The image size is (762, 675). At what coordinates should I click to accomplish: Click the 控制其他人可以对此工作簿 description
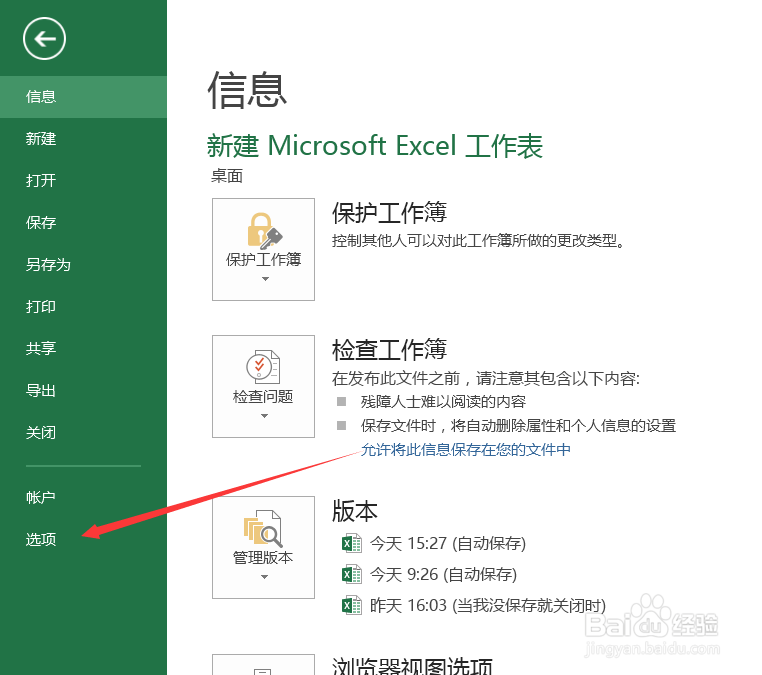coord(478,241)
